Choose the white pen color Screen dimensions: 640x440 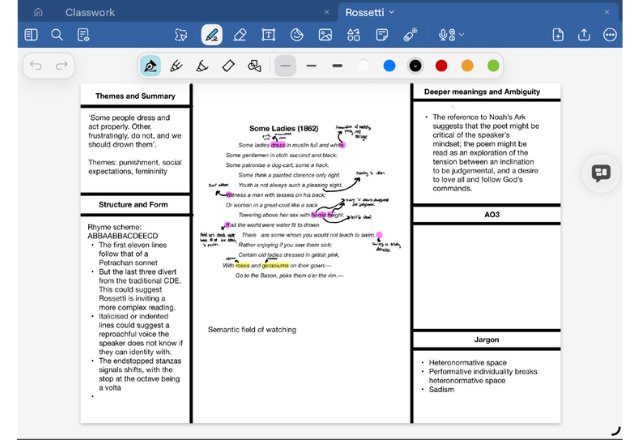363,66
